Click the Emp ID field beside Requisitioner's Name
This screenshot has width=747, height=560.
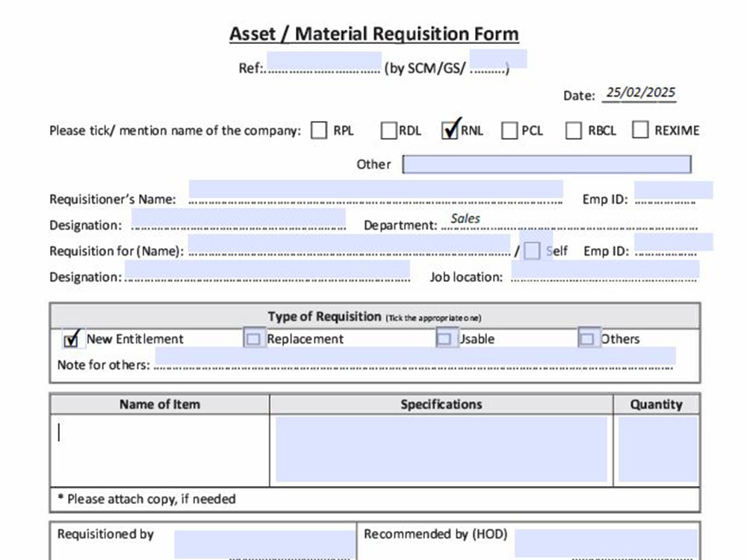(674, 190)
